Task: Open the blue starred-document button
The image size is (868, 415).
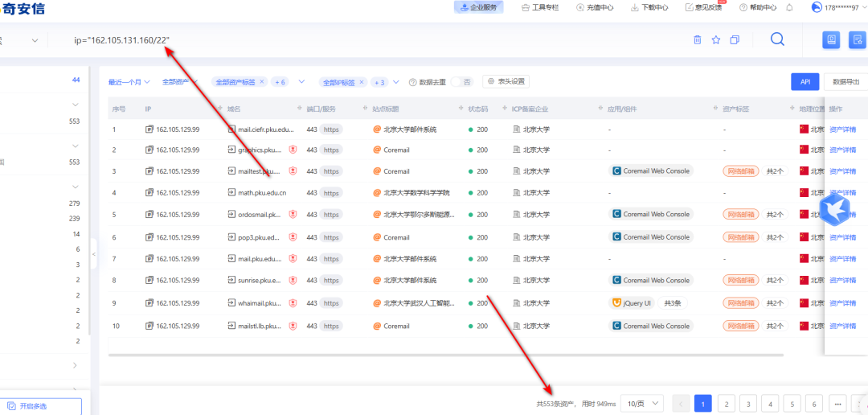Action: pos(858,40)
